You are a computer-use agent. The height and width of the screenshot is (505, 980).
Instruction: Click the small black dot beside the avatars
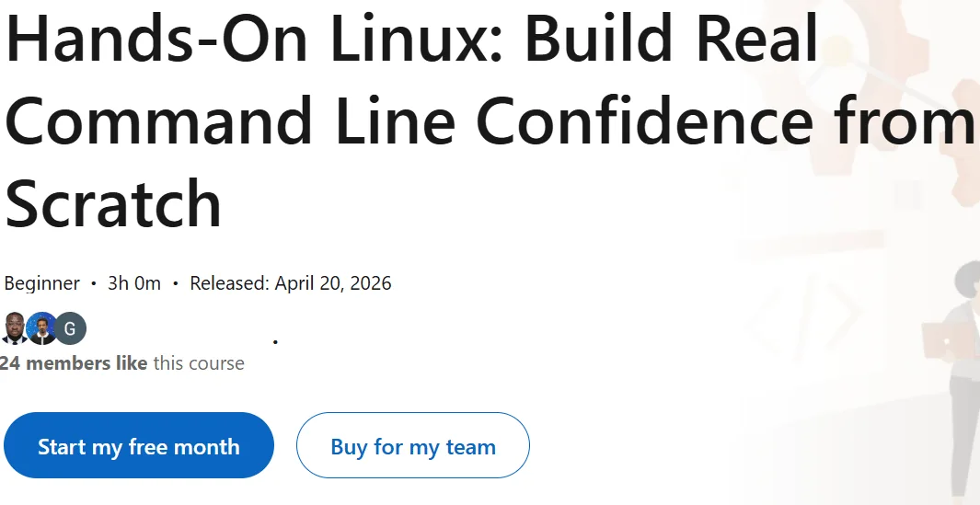pos(276,342)
